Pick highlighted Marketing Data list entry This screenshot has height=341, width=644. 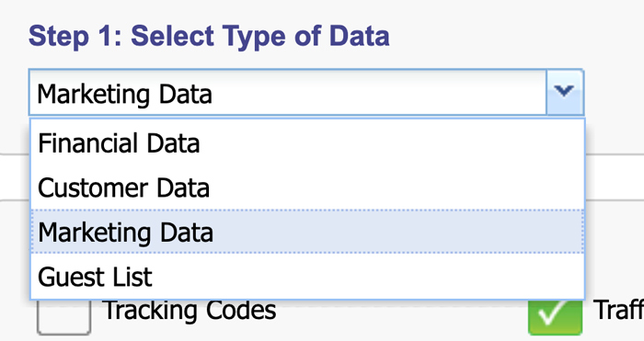pyautogui.click(x=307, y=232)
